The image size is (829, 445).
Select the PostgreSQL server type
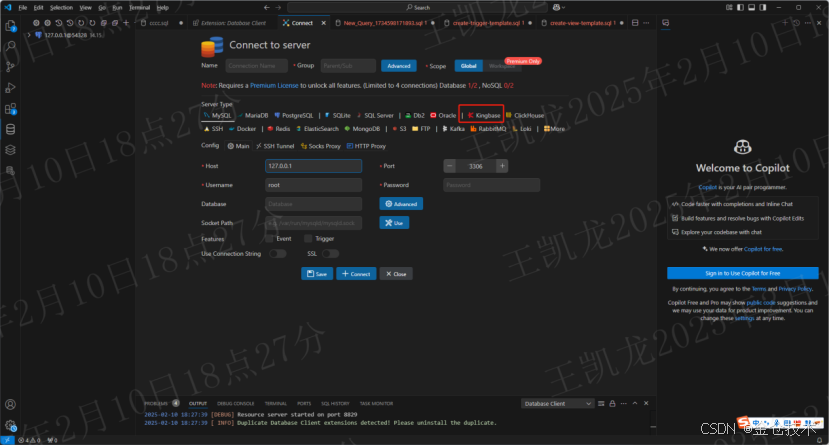293,115
